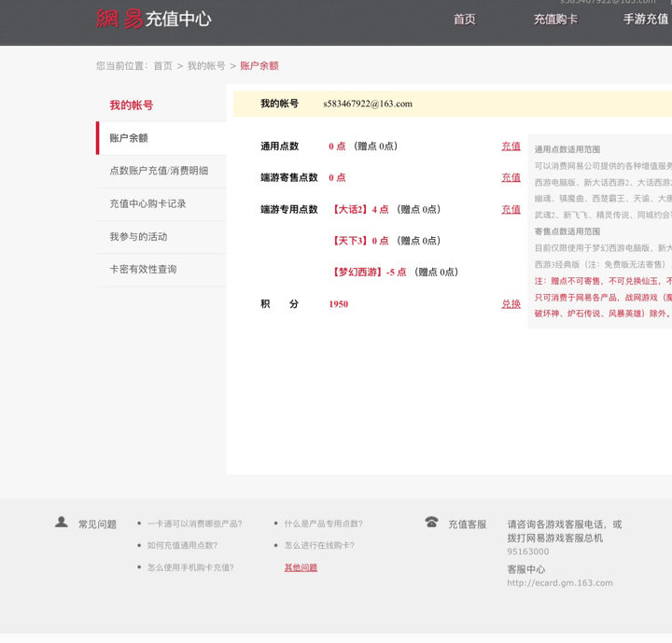Click 兑换 link for 积分

(x=511, y=304)
